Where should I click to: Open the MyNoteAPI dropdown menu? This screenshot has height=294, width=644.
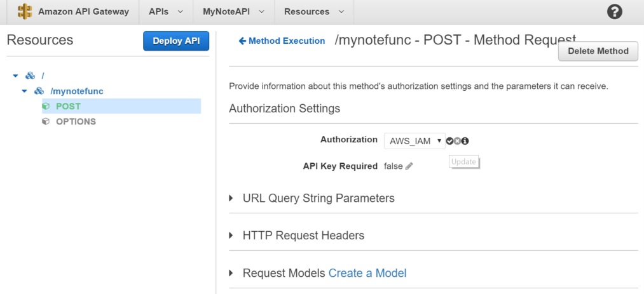(233, 12)
